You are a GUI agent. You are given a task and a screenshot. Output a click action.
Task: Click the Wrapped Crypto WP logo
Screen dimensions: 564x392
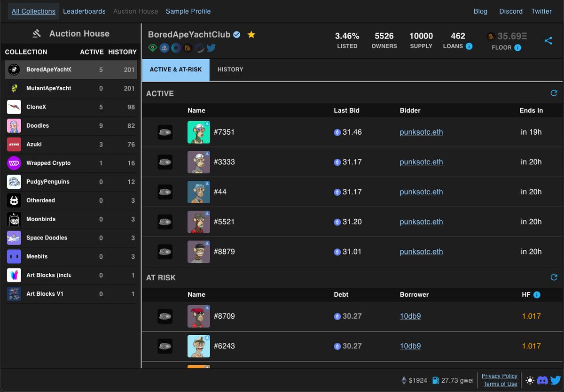[14, 163]
